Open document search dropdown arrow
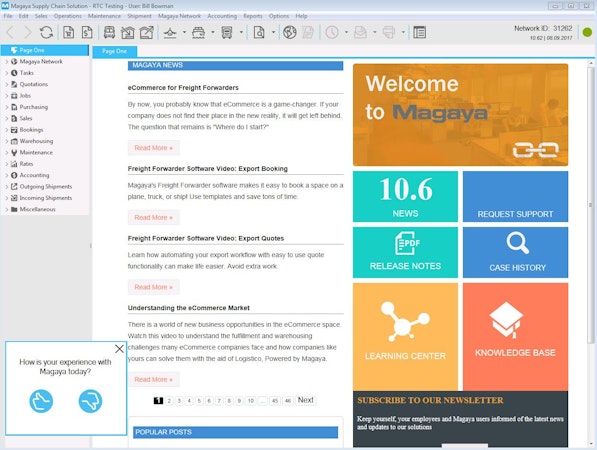The height and width of the screenshot is (450, 597). click(273, 32)
